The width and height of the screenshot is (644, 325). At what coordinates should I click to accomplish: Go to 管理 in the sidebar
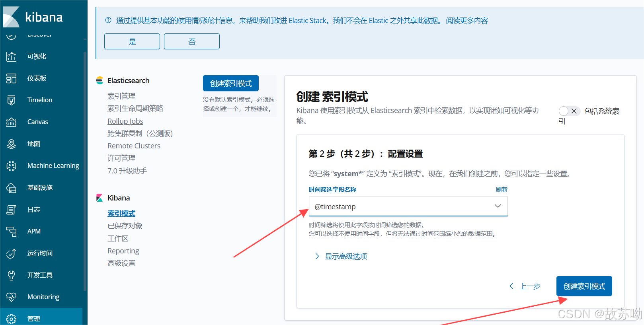34,319
